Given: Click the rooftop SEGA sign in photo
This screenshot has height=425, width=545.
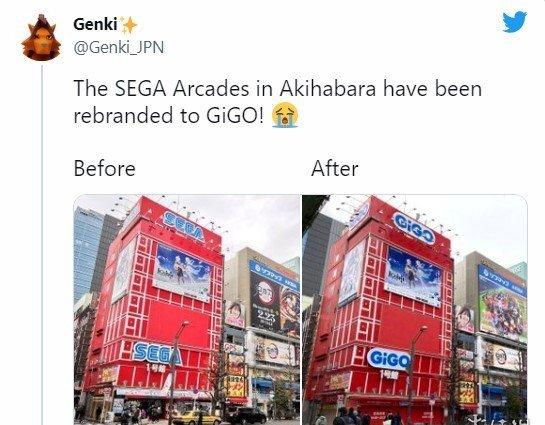Looking at the screenshot, I should [183, 226].
